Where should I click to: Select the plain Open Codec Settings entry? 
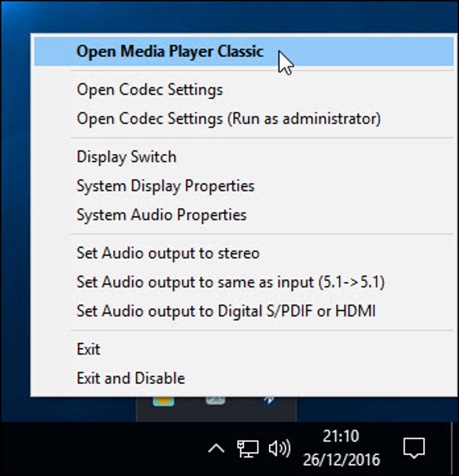pos(149,90)
